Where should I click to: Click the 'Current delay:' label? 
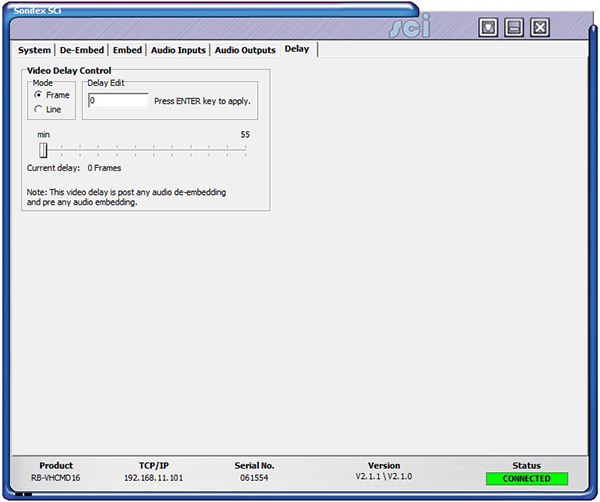[x=53, y=168]
